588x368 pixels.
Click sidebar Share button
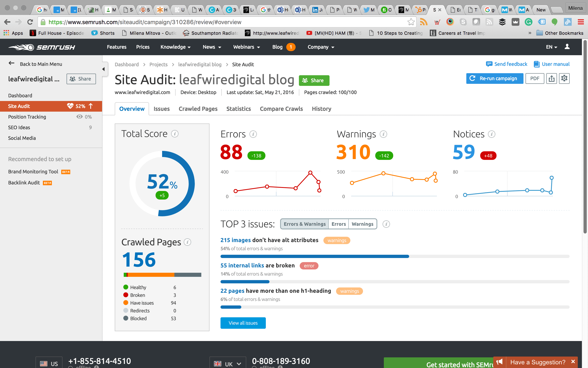point(81,79)
